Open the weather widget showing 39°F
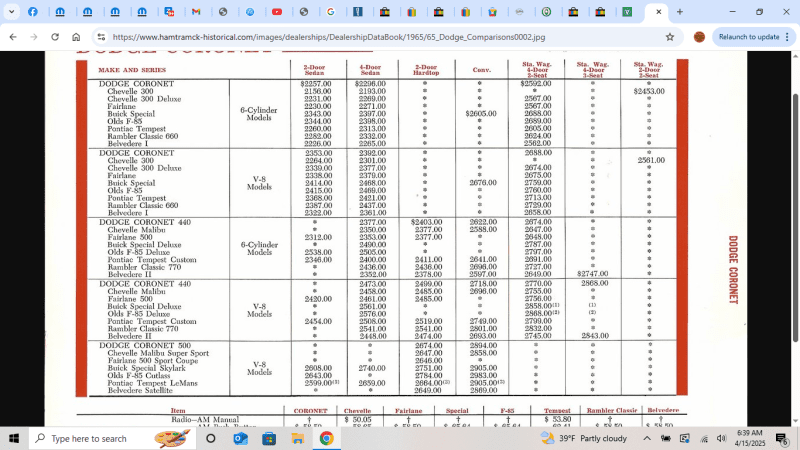Screen dimensions: 800x450 [x=584, y=438]
